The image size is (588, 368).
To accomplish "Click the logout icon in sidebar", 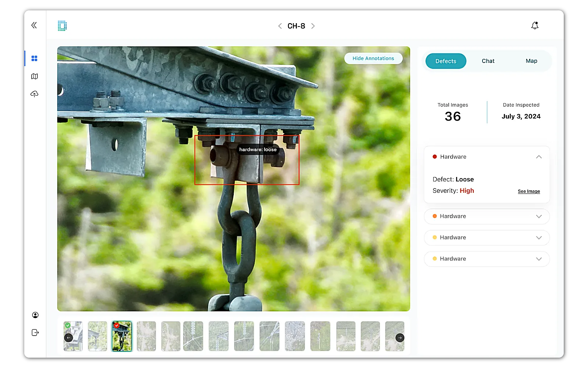I will (x=35, y=333).
